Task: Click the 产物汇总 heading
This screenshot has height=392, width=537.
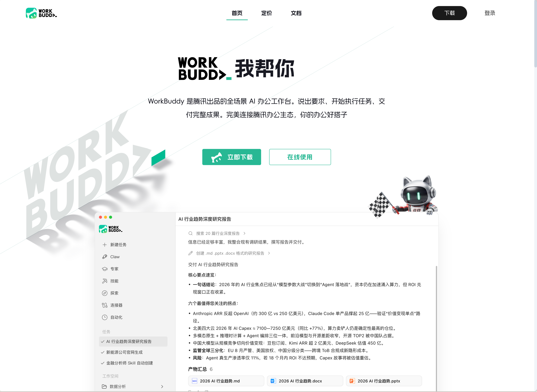Action: (197, 369)
